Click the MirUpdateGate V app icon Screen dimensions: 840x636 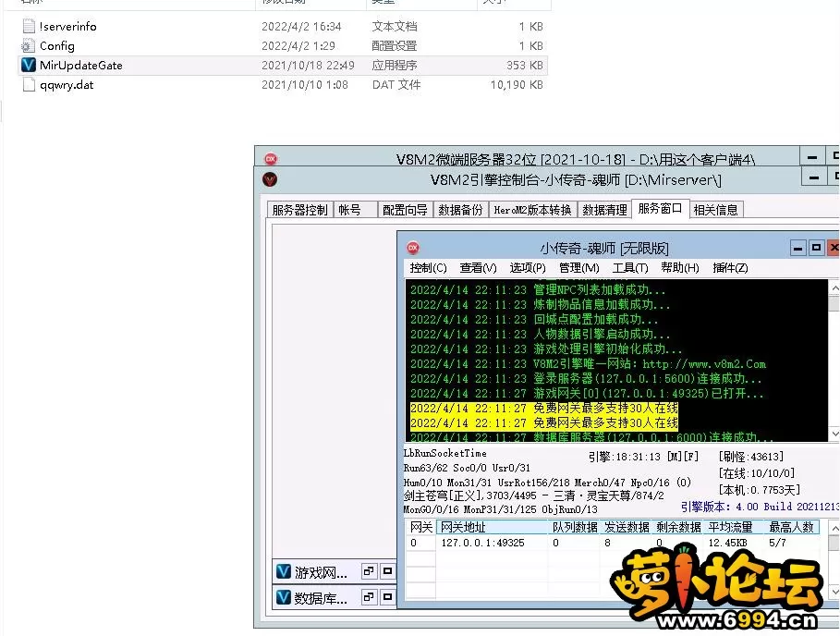point(29,65)
